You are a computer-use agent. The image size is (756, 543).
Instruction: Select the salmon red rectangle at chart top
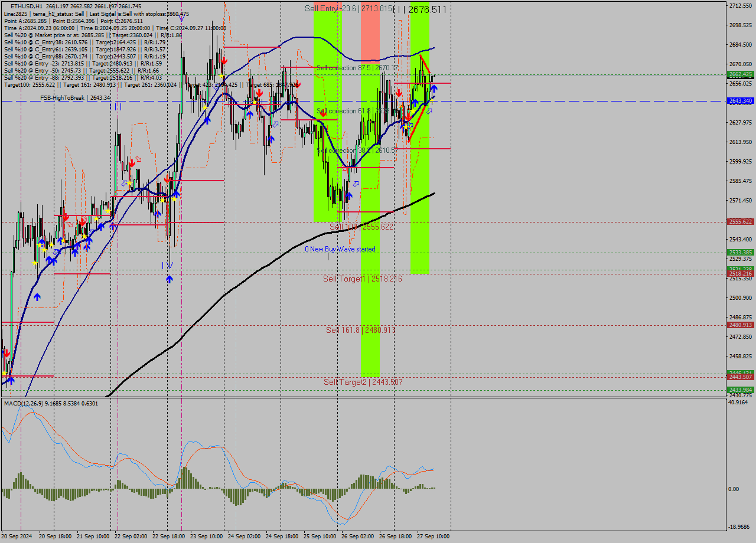370,30
